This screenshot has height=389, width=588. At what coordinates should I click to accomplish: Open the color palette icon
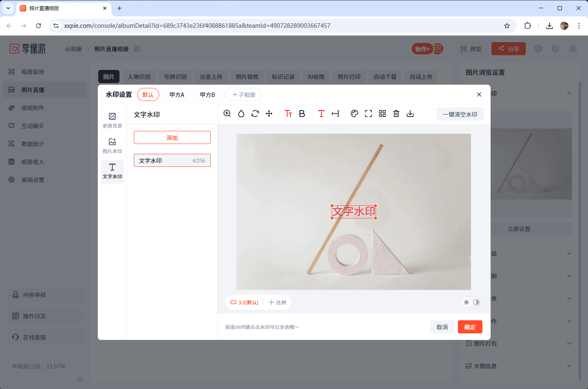click(354, 114)
